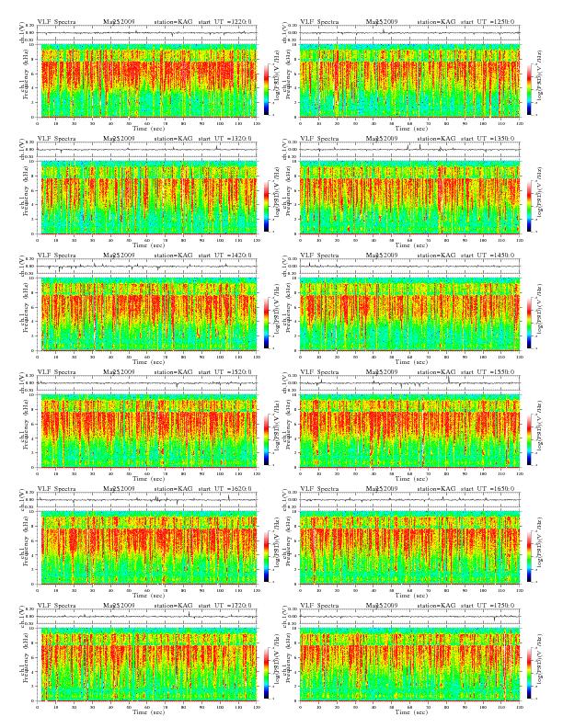Click the spectrogram for start UT 1620:0

pyautogui.click(x=147, y=548)
